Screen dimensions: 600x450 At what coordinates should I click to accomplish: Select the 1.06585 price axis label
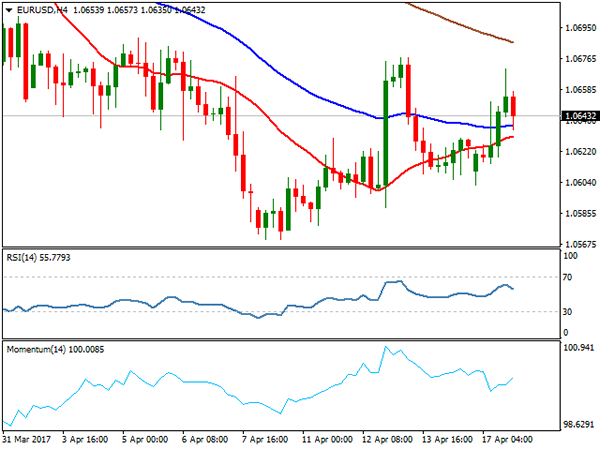(x=580, y=90)
